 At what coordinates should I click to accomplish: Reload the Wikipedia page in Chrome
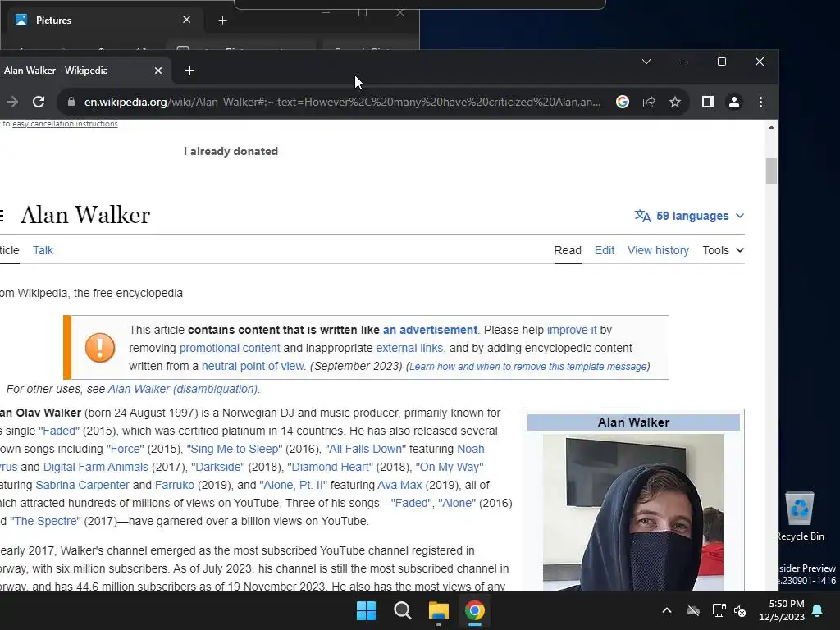39,102
